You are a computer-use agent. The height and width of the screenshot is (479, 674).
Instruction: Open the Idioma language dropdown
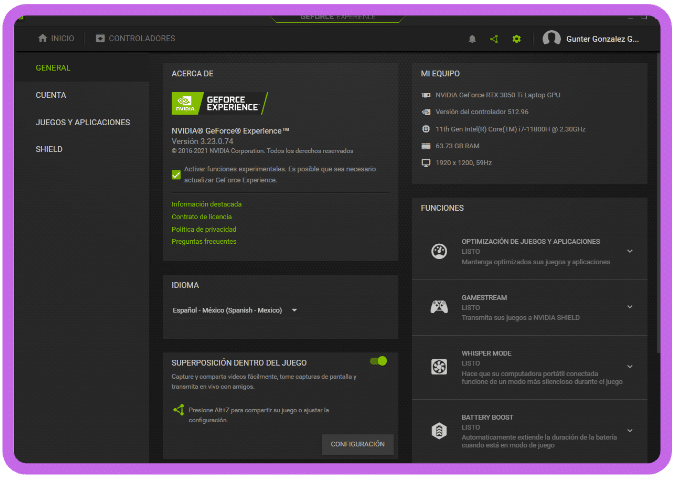coord(235,310)
